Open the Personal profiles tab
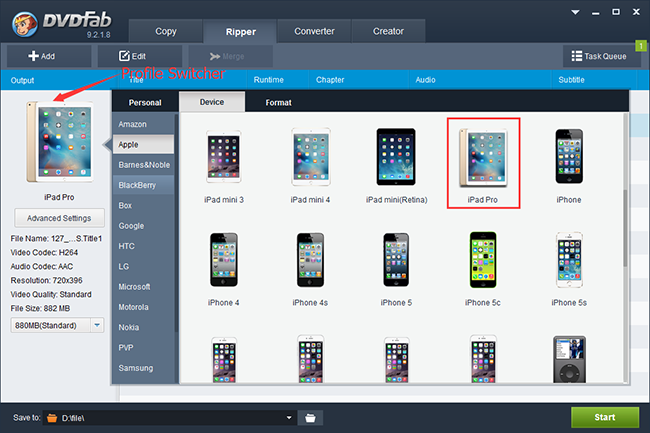 [x=145, y=102]
